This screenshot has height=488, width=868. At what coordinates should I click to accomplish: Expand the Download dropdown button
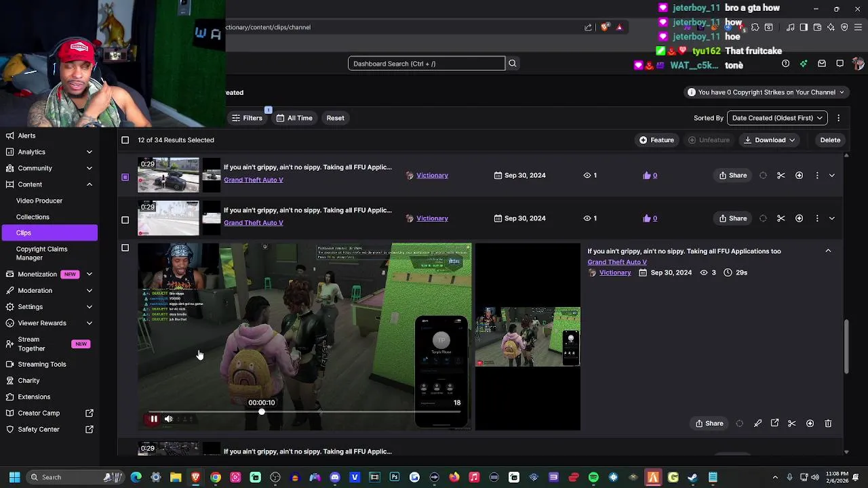pos(770,140)
